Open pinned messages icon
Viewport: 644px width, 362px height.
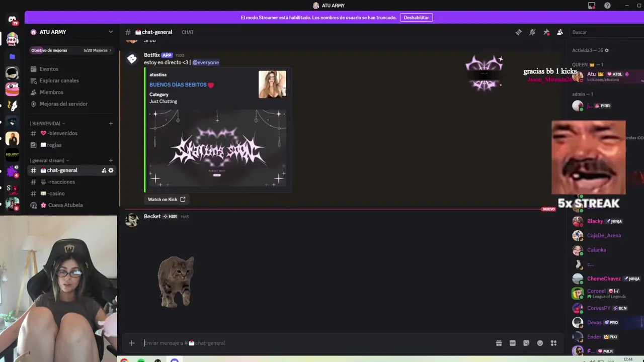point(546,32)
